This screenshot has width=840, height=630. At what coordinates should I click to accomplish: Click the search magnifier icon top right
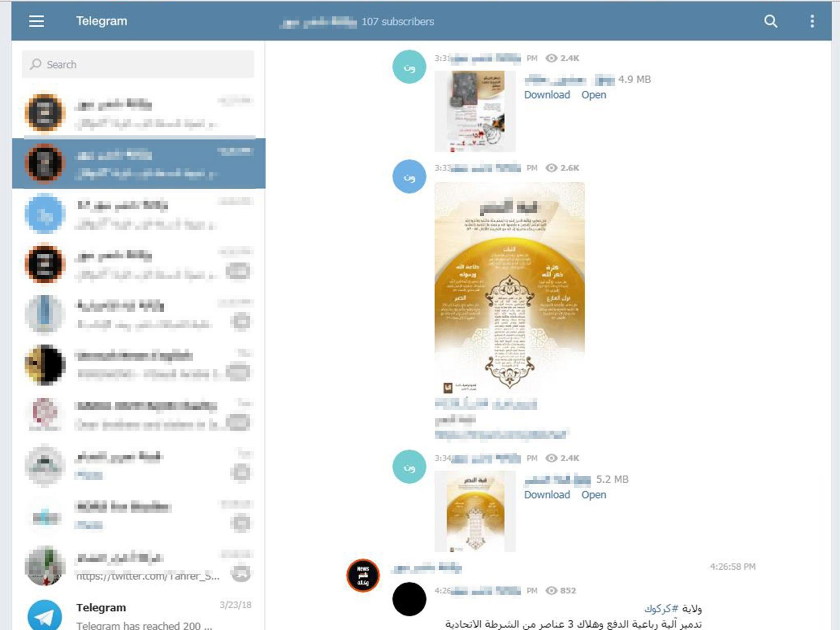coord(769,21)
